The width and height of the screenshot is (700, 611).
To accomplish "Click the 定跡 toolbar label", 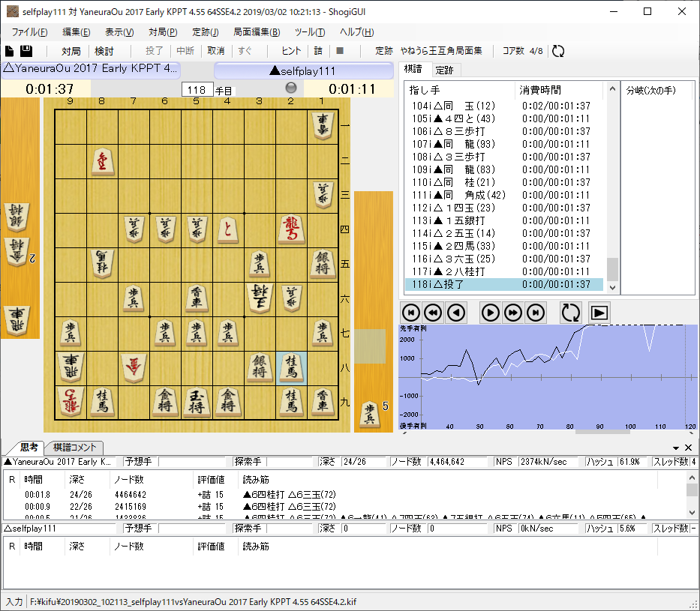I will [x=384, y=51].
